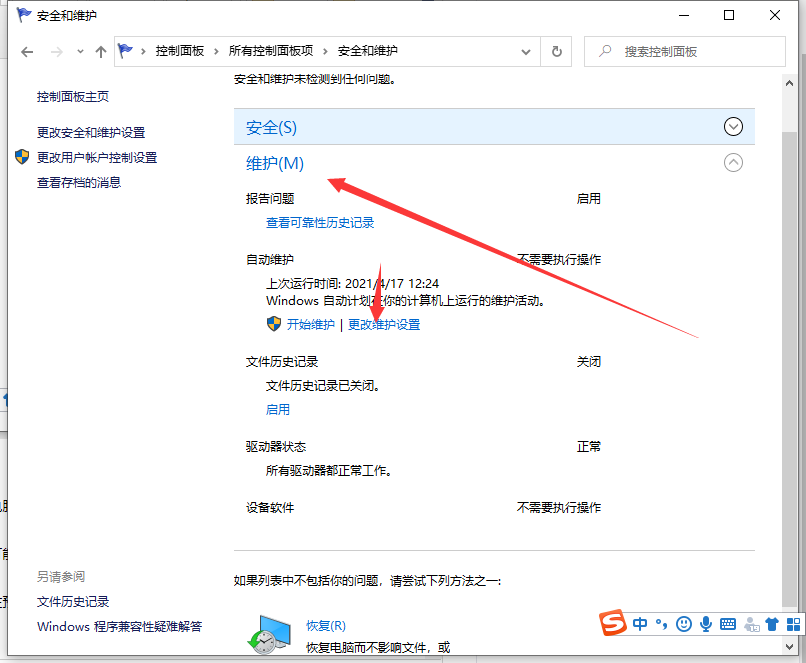The width and height of the screenshot is (806, 663).
Task: Click the flag icon in the address bar
Action: pos(124,51)
